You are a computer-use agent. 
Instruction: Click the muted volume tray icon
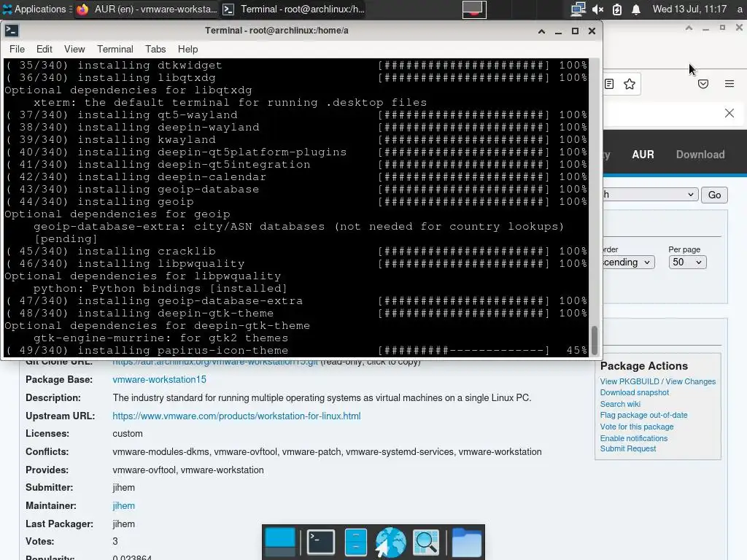click(x=597, y=9)
